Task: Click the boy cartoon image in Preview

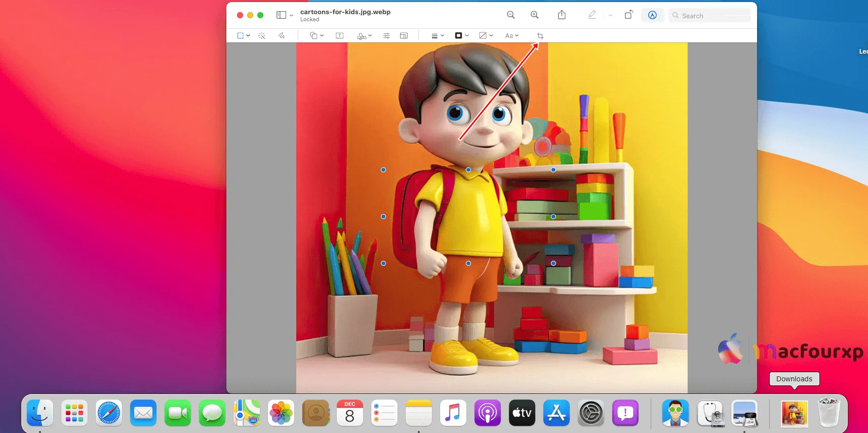Action: coord(492,218)
